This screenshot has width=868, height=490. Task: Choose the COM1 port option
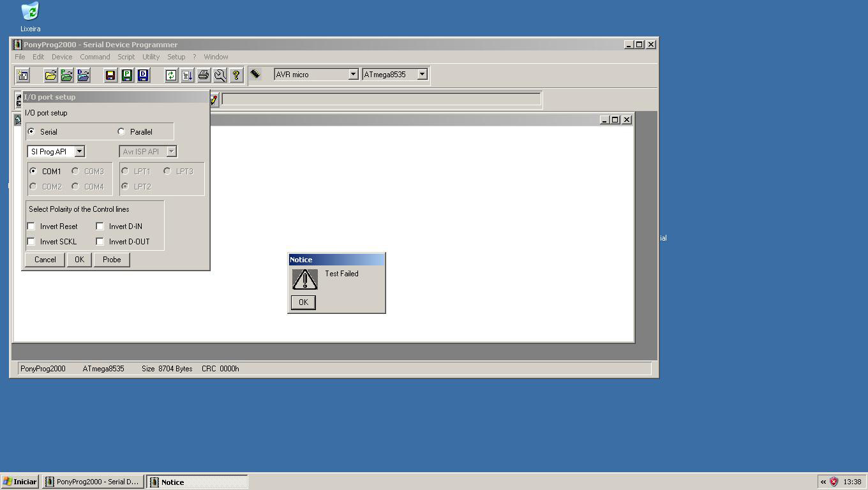[x=33, y=171]
